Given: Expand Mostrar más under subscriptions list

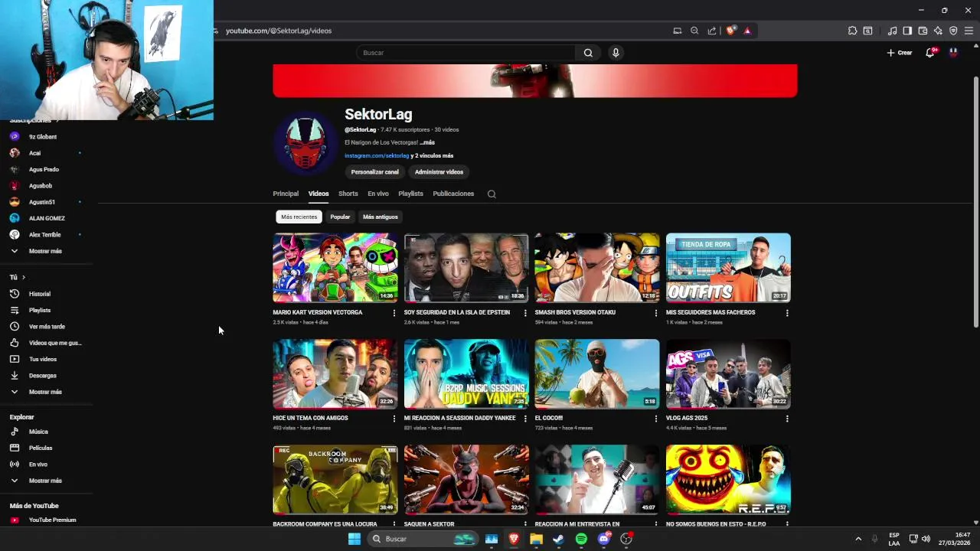Looking at the screenshot, I should click(46, 251).
